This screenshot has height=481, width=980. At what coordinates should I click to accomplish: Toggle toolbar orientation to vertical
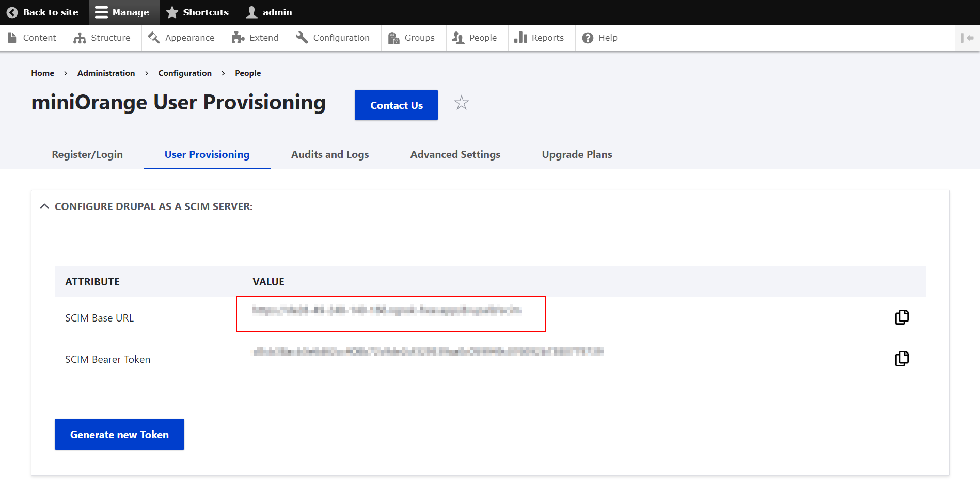(x=967, y=38)
